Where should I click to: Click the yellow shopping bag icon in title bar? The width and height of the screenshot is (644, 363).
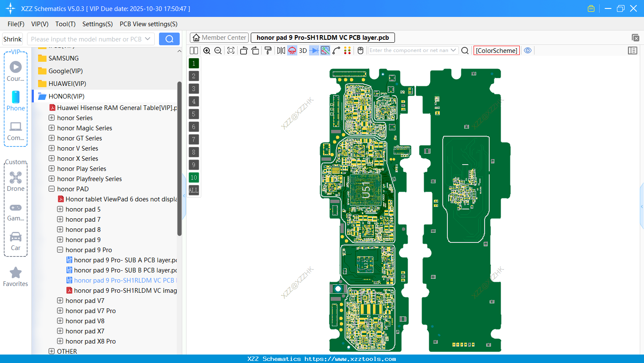tap(591, 8)
